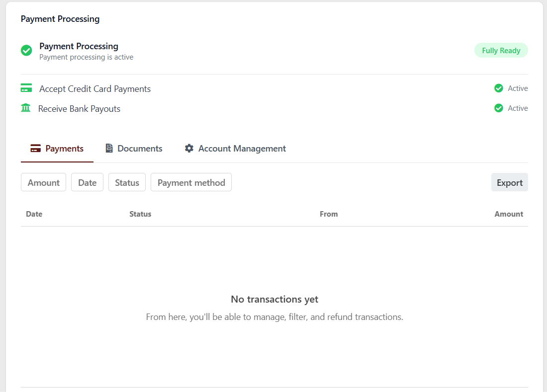Click the green checkmark beside Payment Processing
The height and width of the screenshot is (392, 547).
tap(26, 50)
